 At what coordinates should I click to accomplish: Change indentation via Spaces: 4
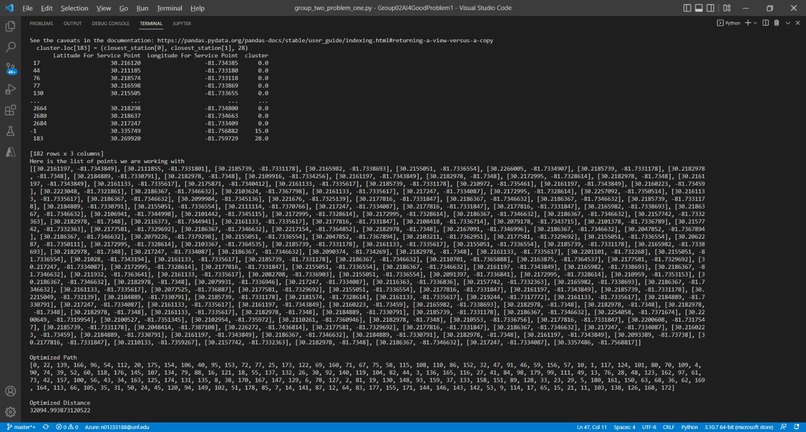pyautogui.click(x=625, y=427)
